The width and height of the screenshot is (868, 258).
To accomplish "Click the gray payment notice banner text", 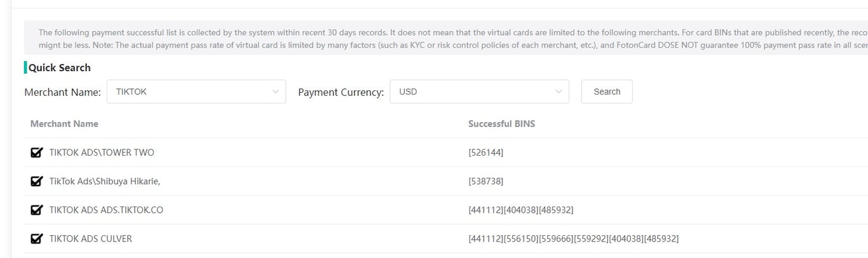I will pos(446,37).
